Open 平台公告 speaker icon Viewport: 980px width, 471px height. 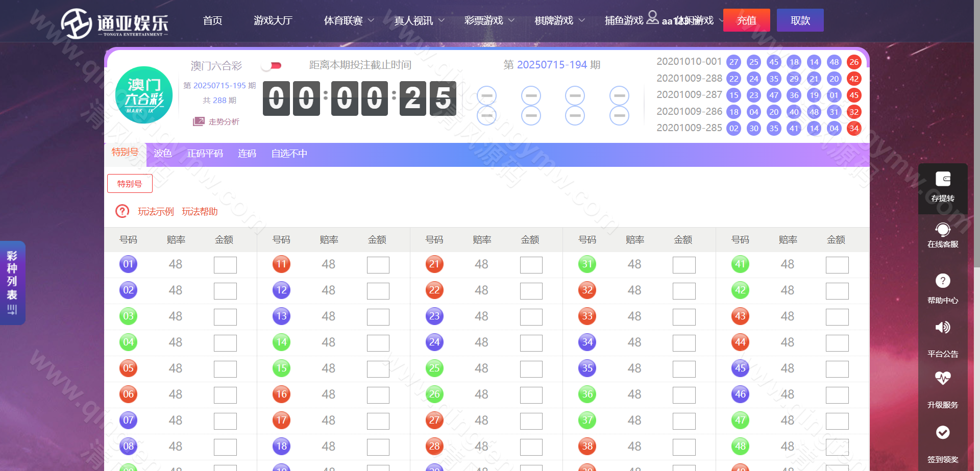pos(943,328)
